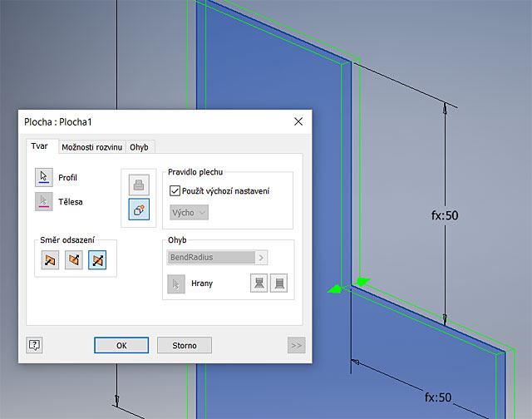
Task: Choose the join solid operation icon
Action: (139, 185)
